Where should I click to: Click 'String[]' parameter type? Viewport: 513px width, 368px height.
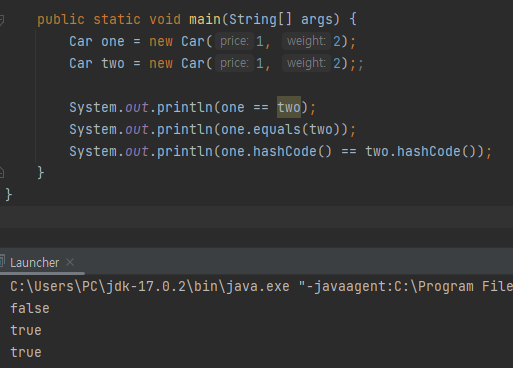click(261, 19)
